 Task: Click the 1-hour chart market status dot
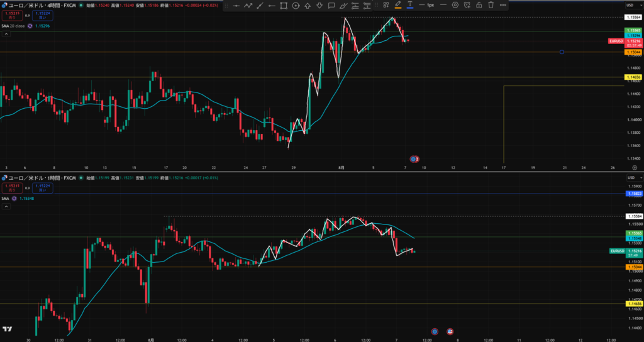click(81, 178)
